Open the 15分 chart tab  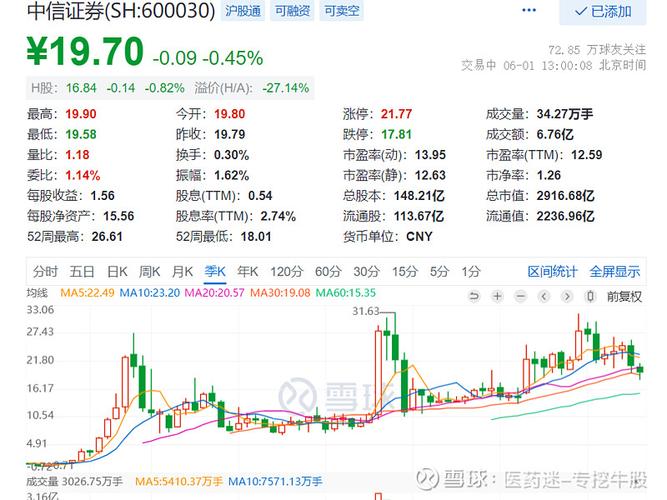pyautogui.click(x=405, y=271)
